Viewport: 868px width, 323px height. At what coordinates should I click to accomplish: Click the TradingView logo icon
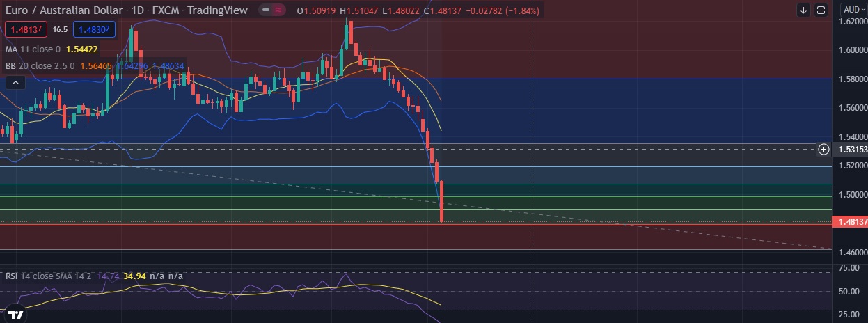[x=16, y=314]
